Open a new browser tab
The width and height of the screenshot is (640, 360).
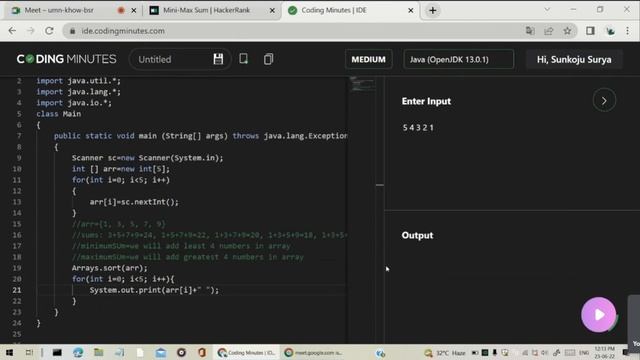[433, 11]
